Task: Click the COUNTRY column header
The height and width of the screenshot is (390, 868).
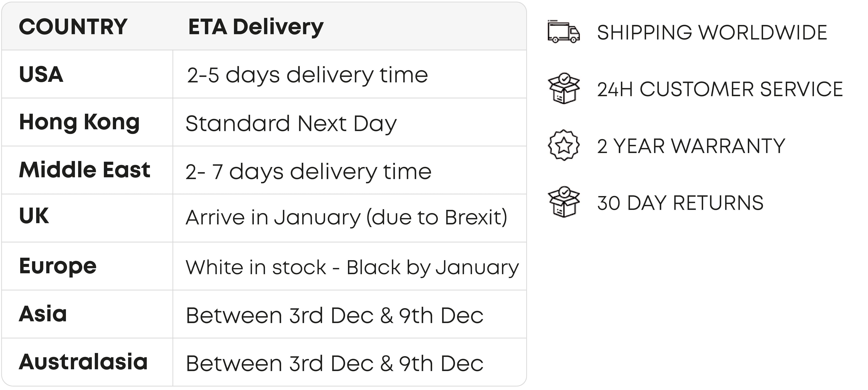Action: (x=73, y=27)
